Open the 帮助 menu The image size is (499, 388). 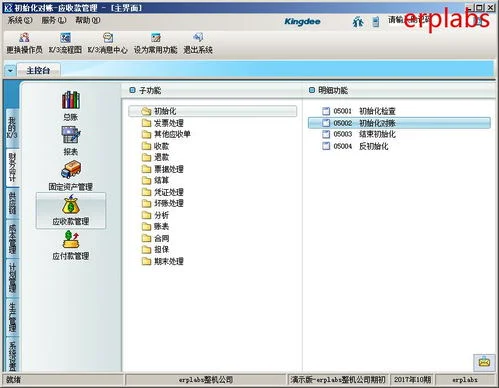[88, 20]
